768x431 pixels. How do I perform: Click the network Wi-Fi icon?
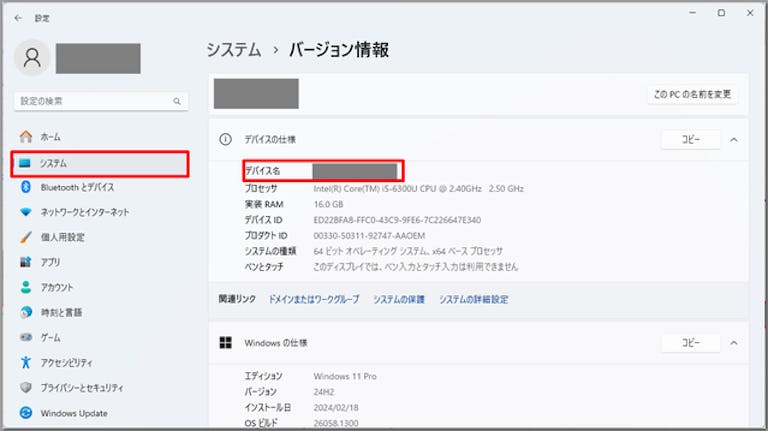pos(25,212)
